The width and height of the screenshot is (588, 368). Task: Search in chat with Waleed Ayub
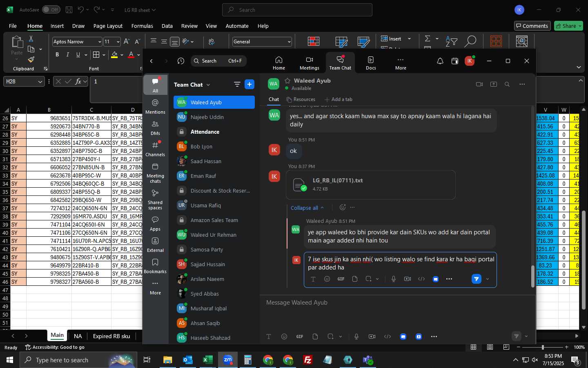tap(507, 84)
